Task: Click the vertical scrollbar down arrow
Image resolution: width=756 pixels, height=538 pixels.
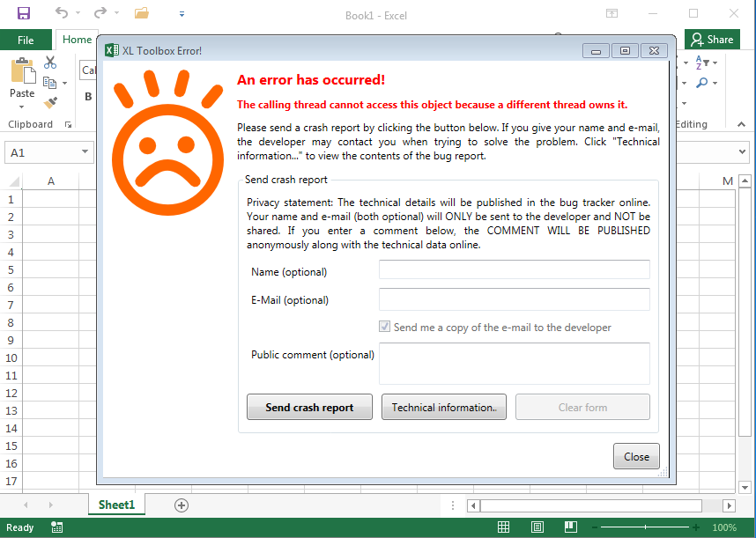Action: pyautogui.click(x=745, y=488)
